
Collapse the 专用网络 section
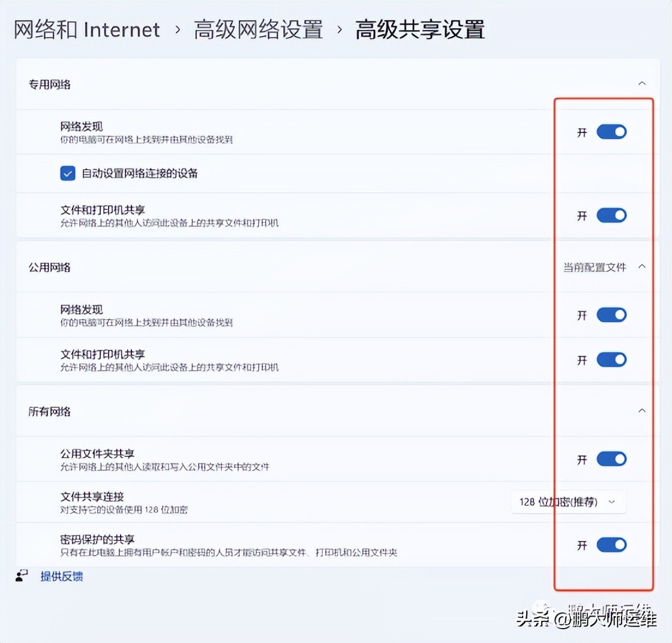click(642, 85)
